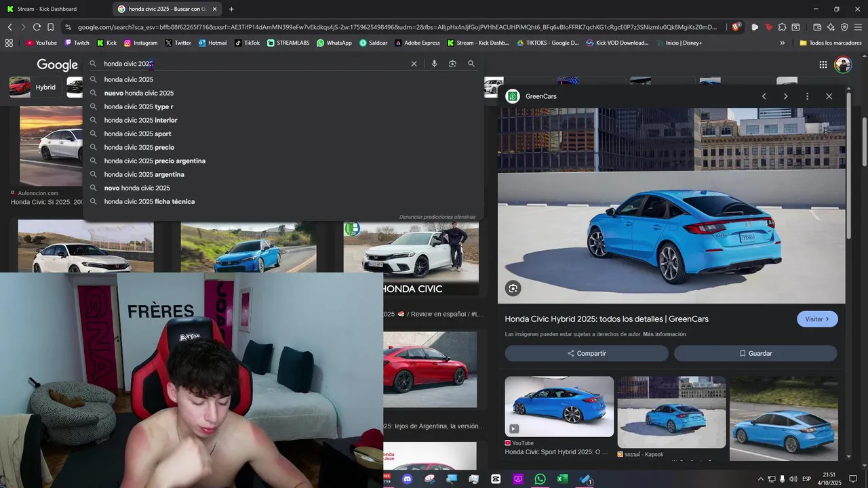Open the large blue Civic preview image
Viewport: 868px width, 488px height.
pos(671,205)
